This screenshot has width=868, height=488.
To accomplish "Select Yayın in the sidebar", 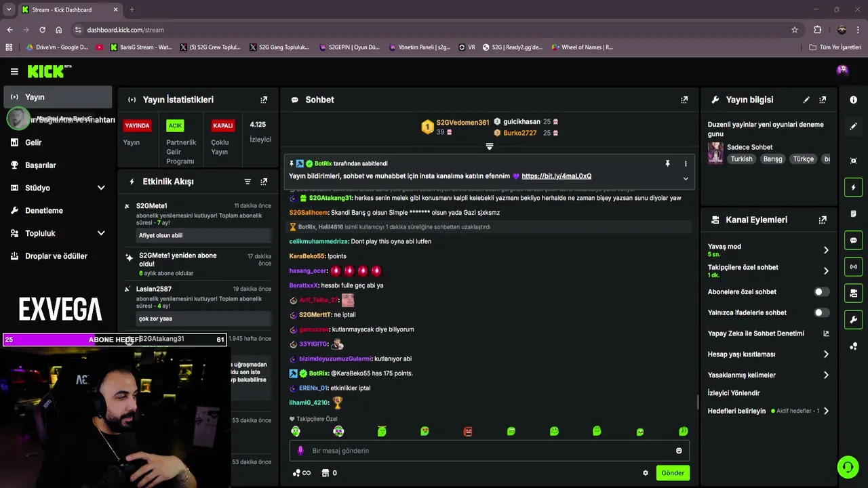I will (58, 97).
